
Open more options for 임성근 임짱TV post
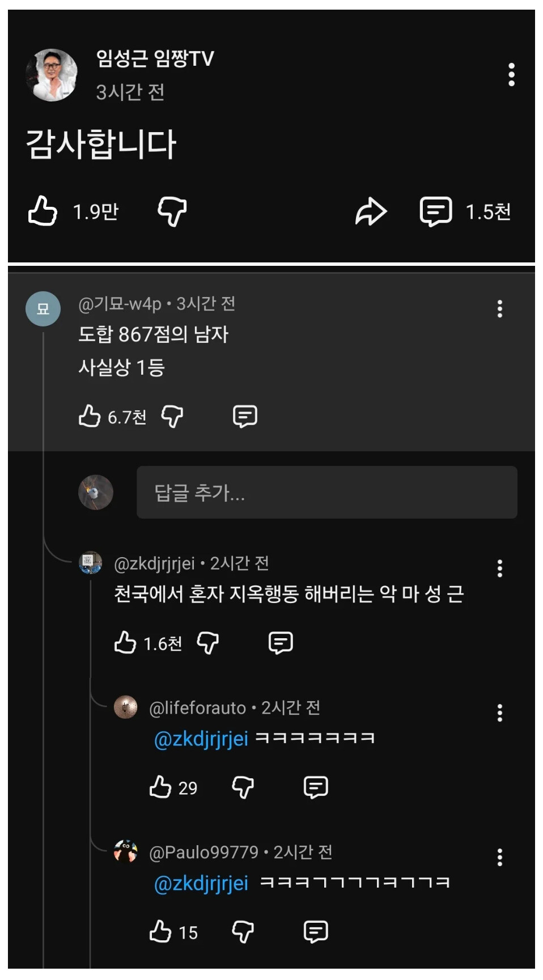[511, 75]
